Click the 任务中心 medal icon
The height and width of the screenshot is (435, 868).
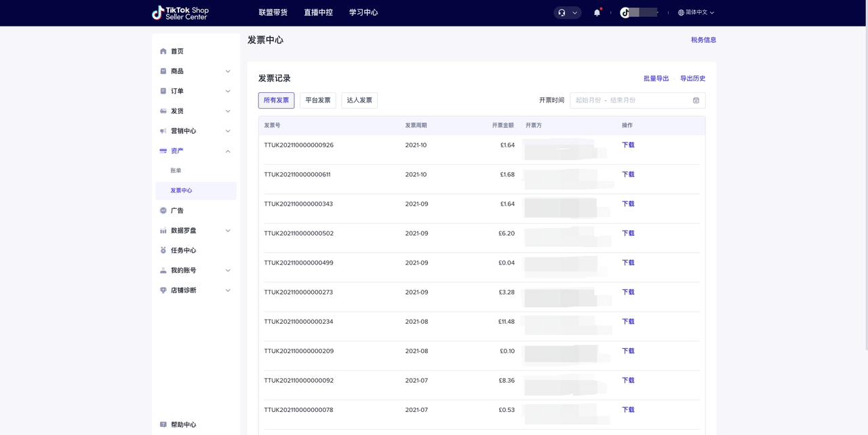click(x=163, y=250)
